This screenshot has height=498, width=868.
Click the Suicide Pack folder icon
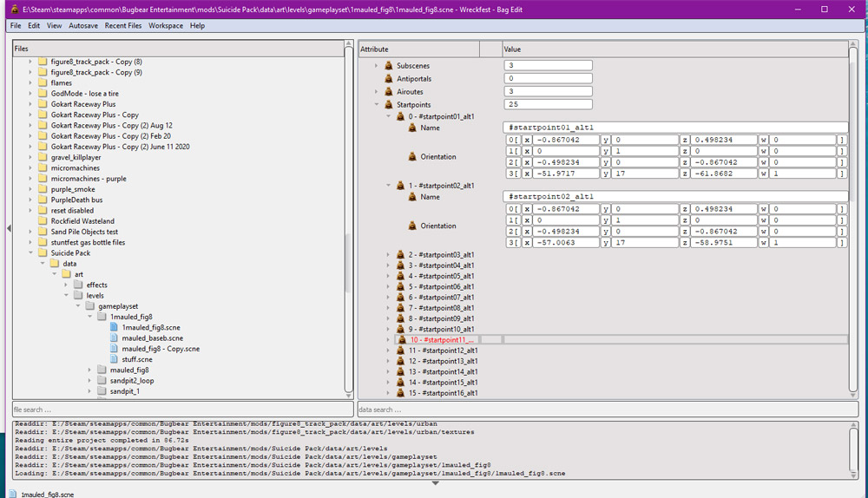(43, 252)
